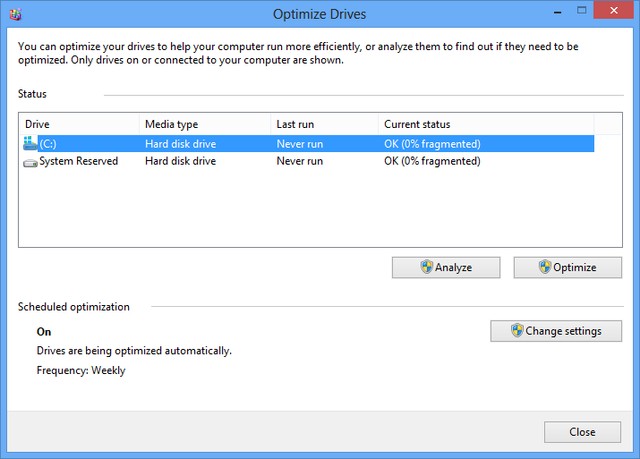
Task: Open Change settings for scheduled optimization
Action: 556,331
